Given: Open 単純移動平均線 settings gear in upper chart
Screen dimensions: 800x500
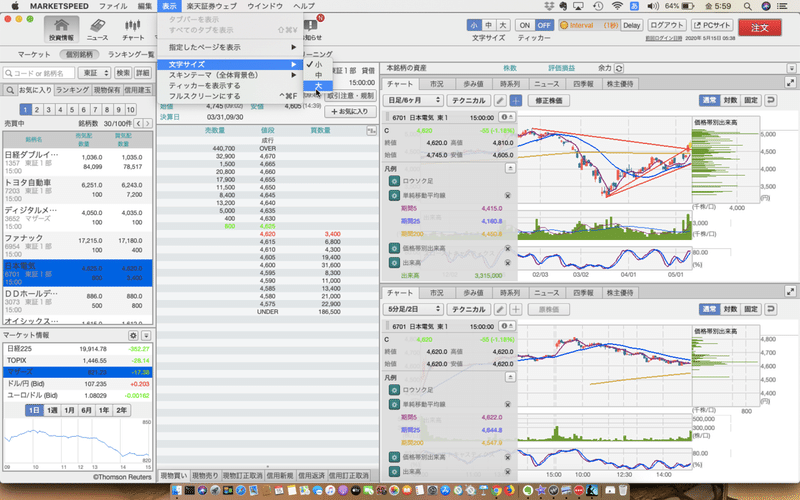Looking at the screenshot, I should (x=394, y=195).
